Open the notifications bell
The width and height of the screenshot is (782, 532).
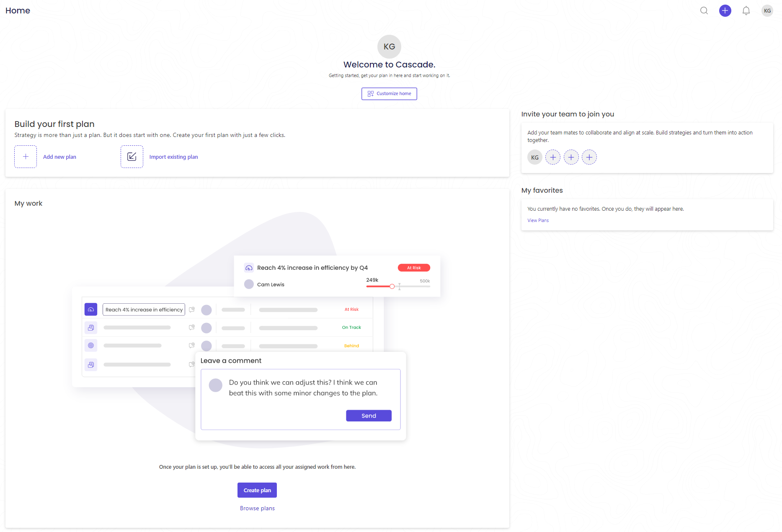point(746,10)
